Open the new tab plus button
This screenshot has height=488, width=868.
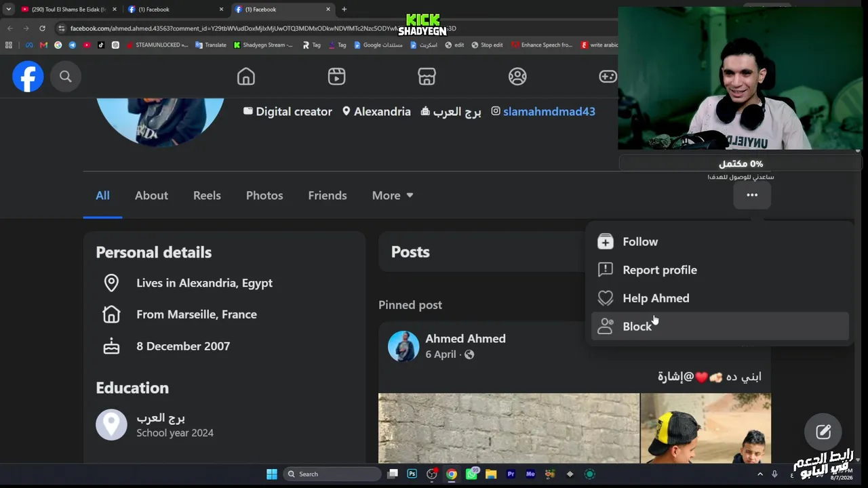pos(344,9)
